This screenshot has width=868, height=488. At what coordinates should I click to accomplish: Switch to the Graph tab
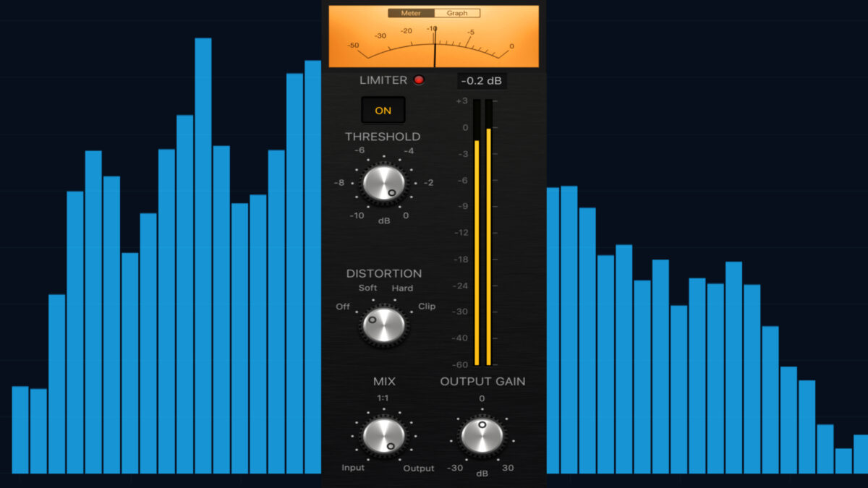coord(457,13)
